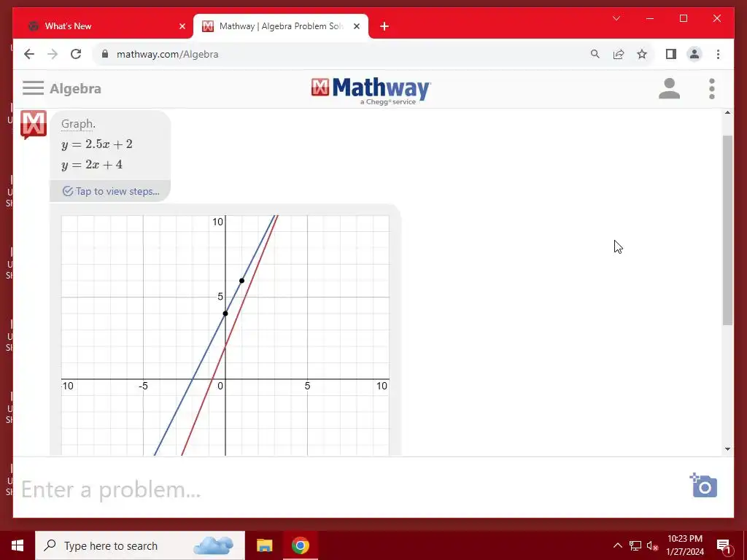Click the scrollbar down arrow
Screen dimensions: 747x560
pyautogui.click(x=727, y=449)
